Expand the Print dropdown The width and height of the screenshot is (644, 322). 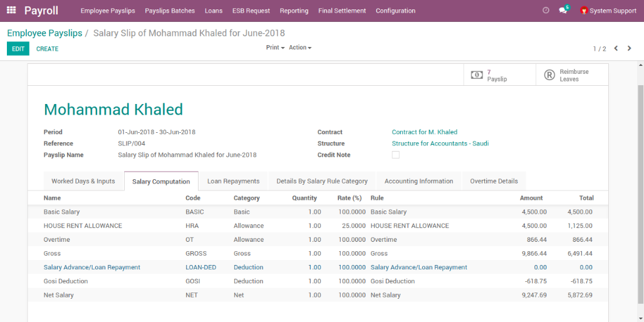pos(275,48)
